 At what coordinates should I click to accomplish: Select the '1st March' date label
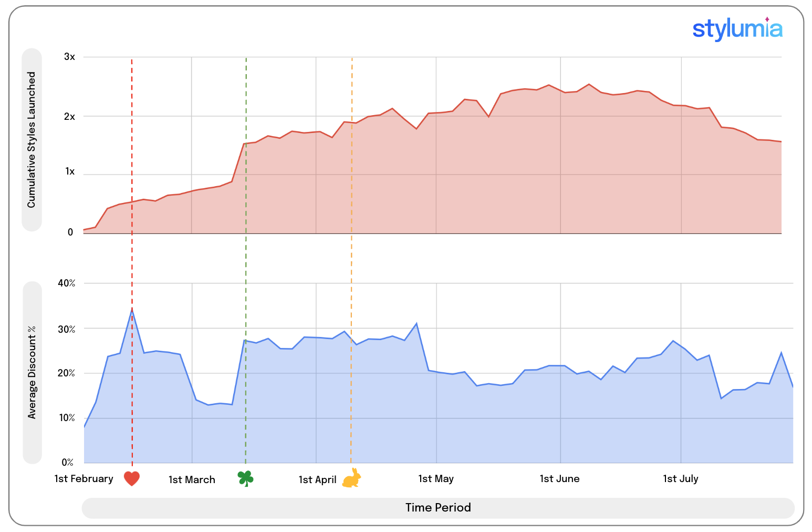(x=192, y=480)
